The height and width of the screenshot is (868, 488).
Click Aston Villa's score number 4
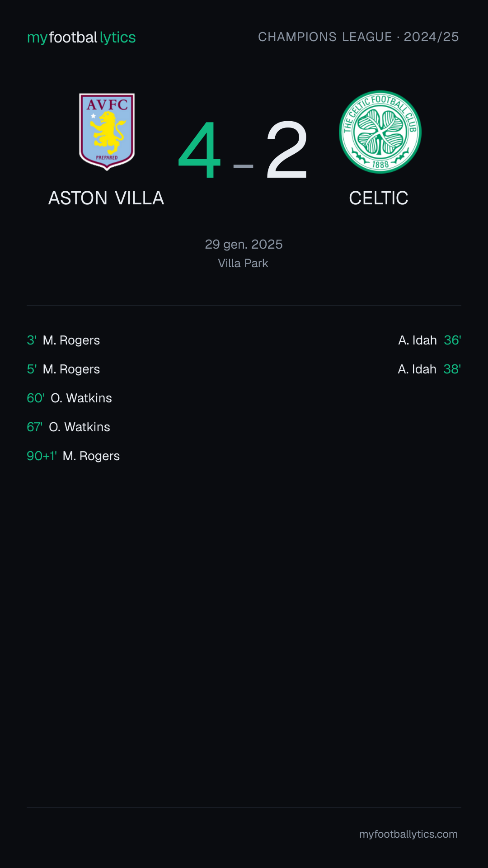coord(200,150)
